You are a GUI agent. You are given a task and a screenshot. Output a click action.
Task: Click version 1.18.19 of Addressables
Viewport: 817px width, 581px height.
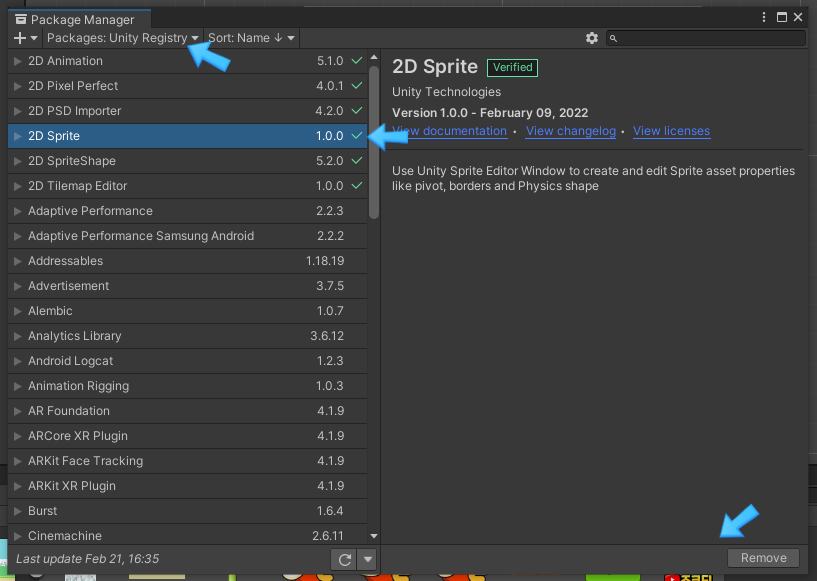325,261
